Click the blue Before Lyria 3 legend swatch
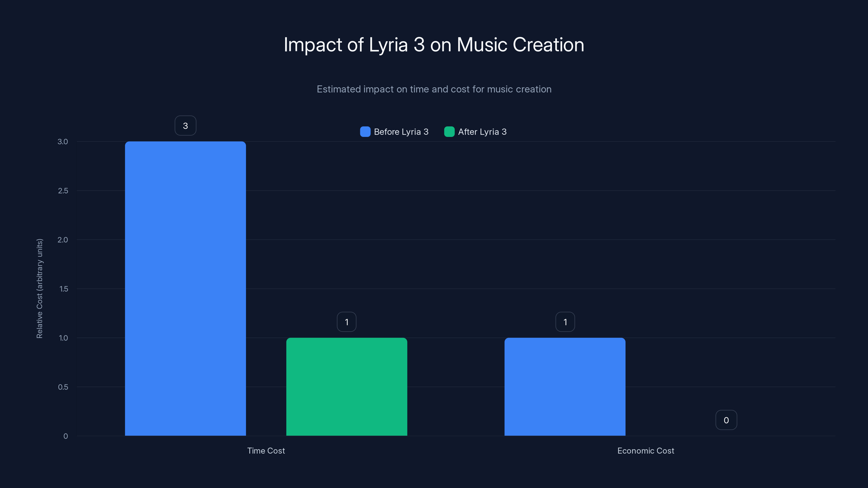The image size is (868, 488). (x=366, y=132)
